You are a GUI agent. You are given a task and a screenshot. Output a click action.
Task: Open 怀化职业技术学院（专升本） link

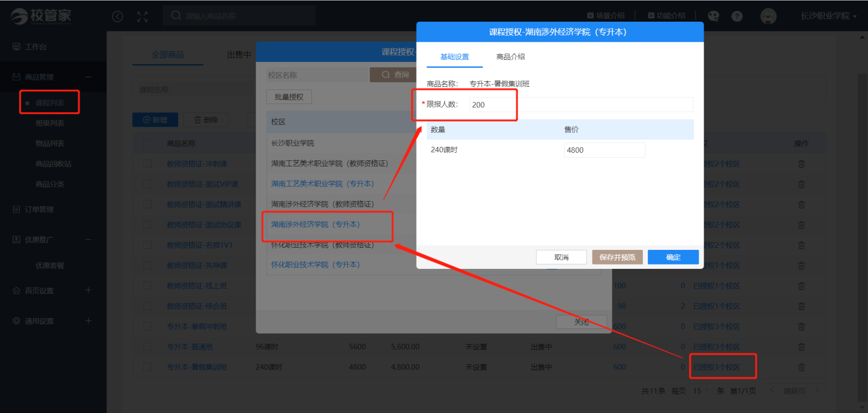316,265
